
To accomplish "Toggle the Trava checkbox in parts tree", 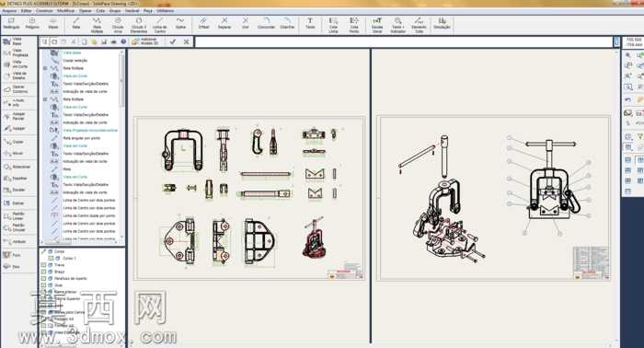I will point(43,265).
